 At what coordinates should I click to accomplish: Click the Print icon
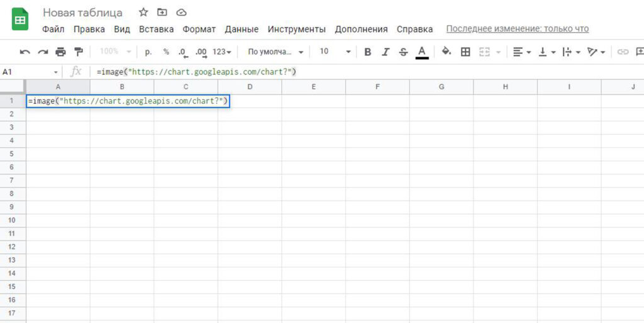60,52
